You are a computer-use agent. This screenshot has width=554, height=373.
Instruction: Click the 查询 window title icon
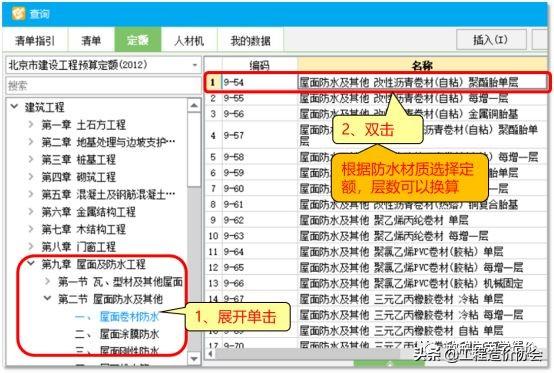(x=18, y=13)
